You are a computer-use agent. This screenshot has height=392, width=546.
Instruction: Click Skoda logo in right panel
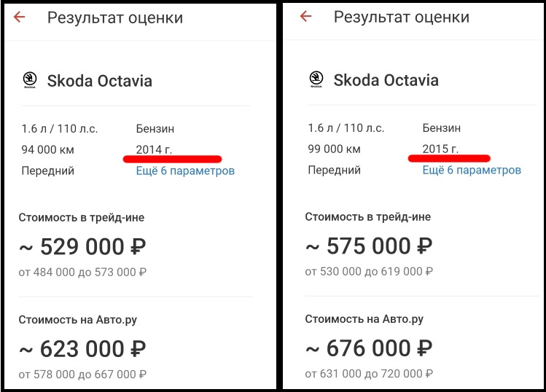pos(316,79)
